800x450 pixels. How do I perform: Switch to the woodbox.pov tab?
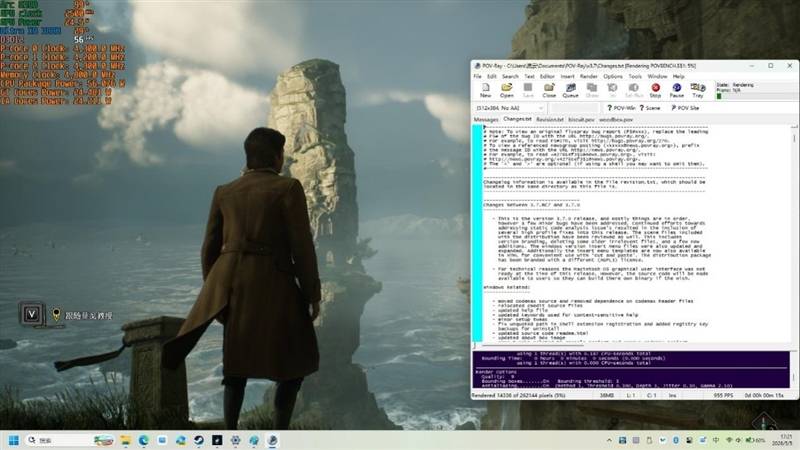pos(616,119)
